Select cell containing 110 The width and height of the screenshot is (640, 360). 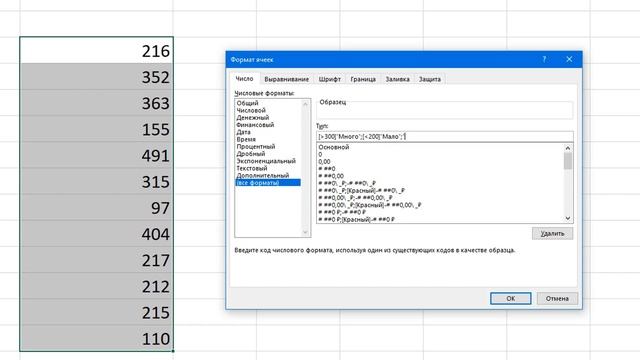[96, 338]
